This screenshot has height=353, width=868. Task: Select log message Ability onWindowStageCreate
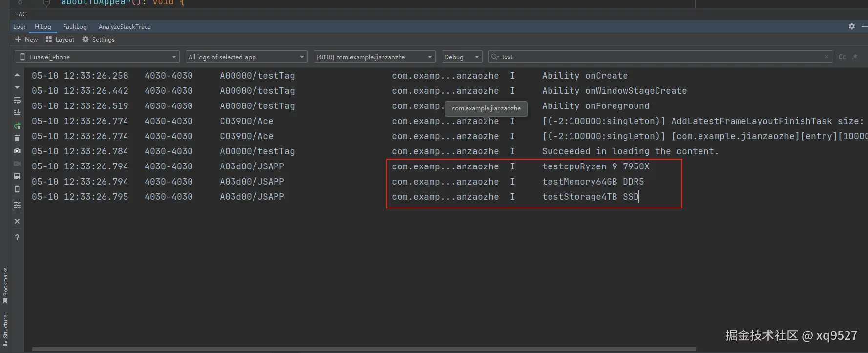[x=614, y=91]
